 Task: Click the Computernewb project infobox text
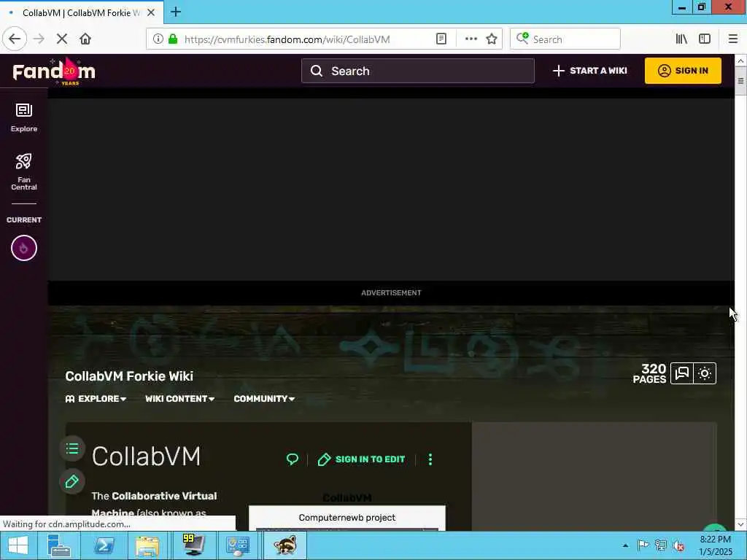click(347, 518)
